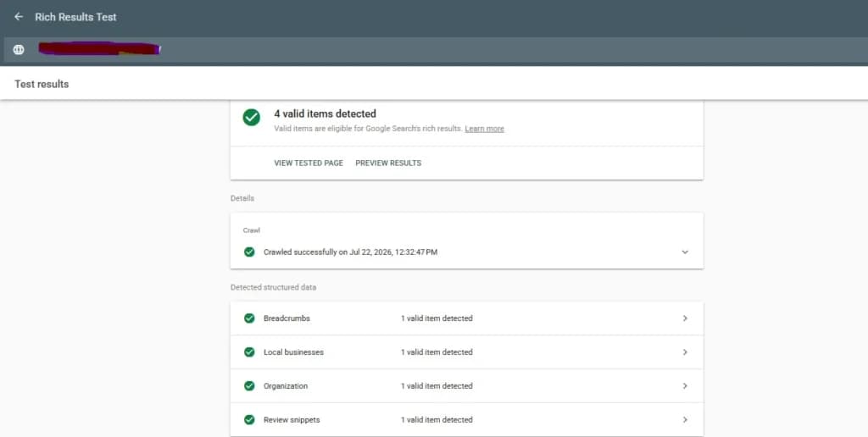The height and width of the screenshot is (437, 868).
Task: Select the Local businesses label
Action: [293, 352]
